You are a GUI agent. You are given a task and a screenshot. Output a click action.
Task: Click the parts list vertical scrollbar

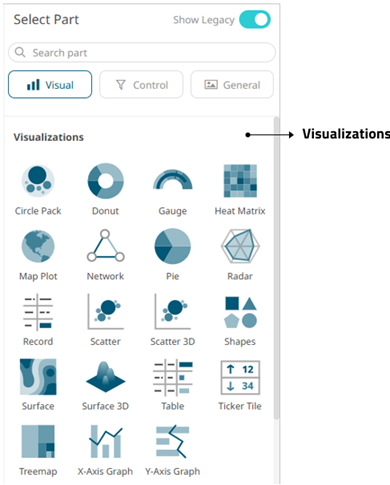[276, 268]
